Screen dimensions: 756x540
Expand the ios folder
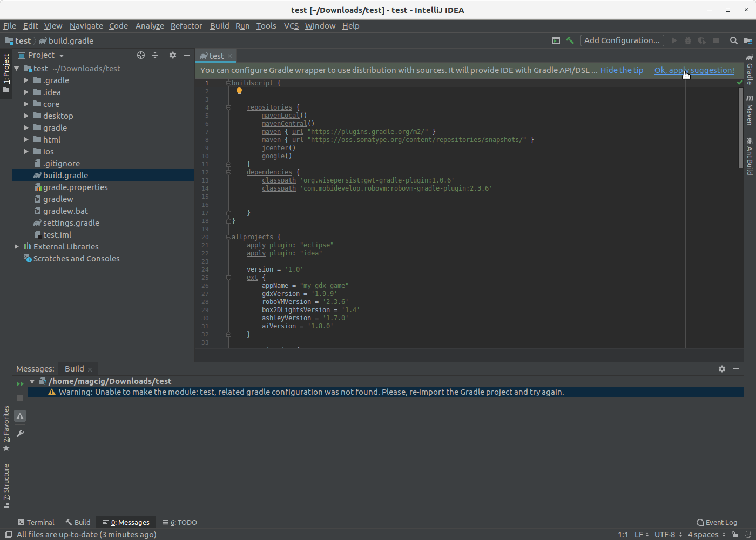(x=26, y=152)
